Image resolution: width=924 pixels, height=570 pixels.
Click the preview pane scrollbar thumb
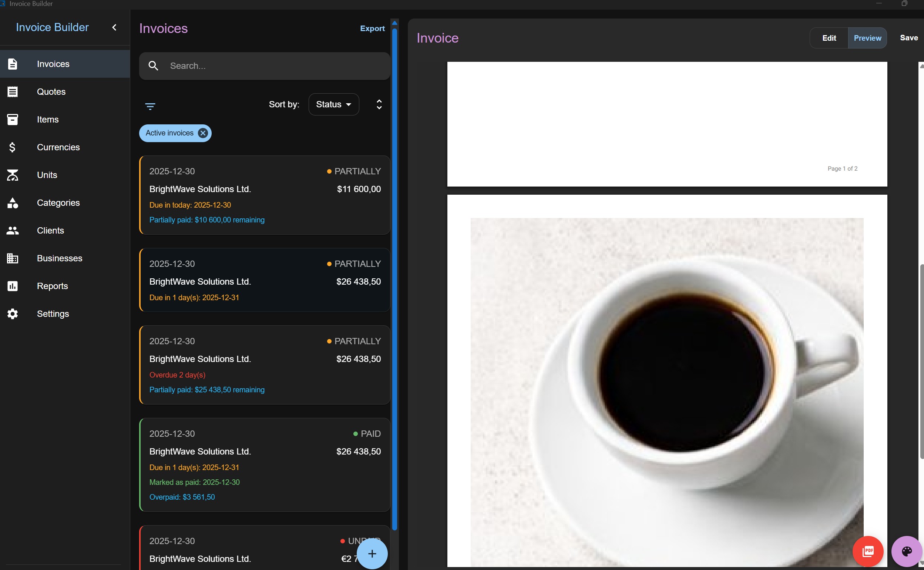point(921,361)
